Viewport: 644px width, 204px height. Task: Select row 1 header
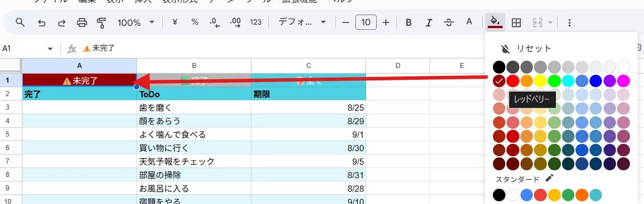point(11,80)
